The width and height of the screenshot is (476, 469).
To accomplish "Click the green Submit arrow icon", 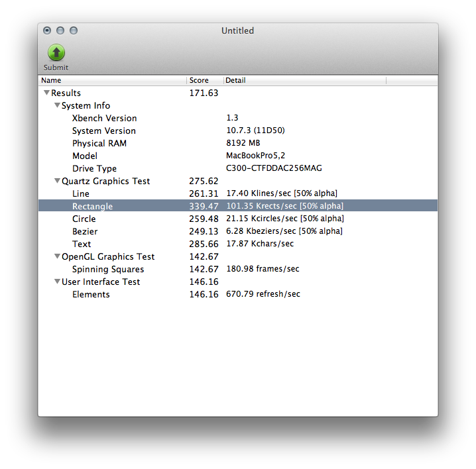I will click(x=56, y=52).
